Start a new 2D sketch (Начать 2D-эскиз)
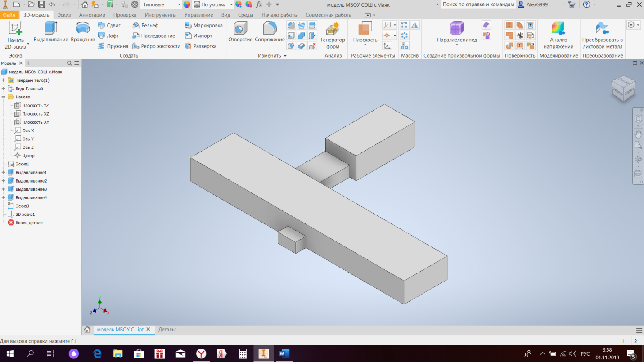Image resolution: width=644 pixels, height=362 pixels. coord(15,35)
